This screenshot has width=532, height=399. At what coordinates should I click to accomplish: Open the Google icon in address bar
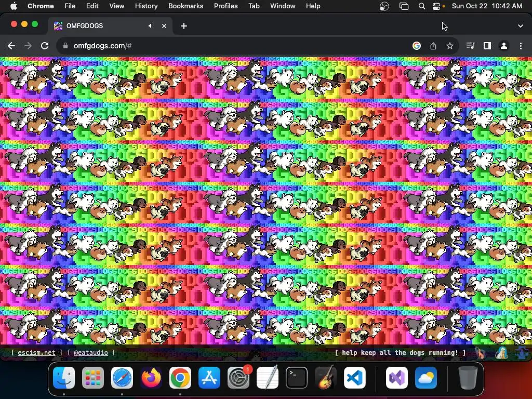tap(417, 46)
